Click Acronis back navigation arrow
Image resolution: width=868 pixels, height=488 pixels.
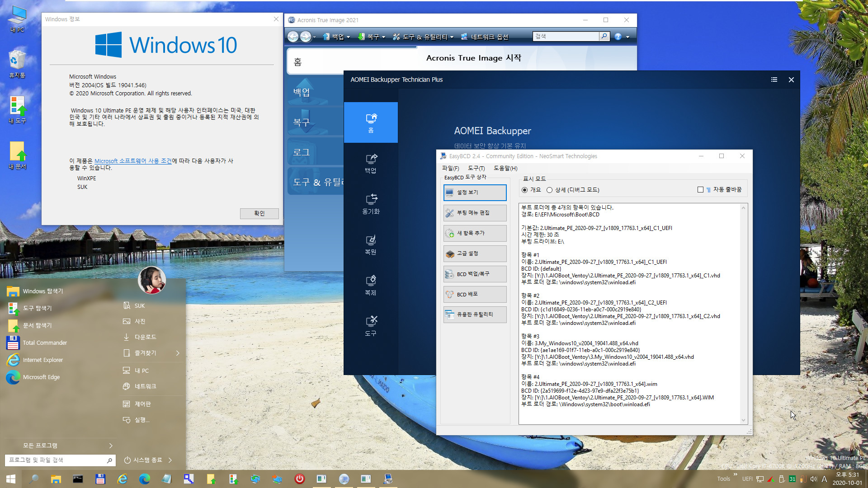293,37
